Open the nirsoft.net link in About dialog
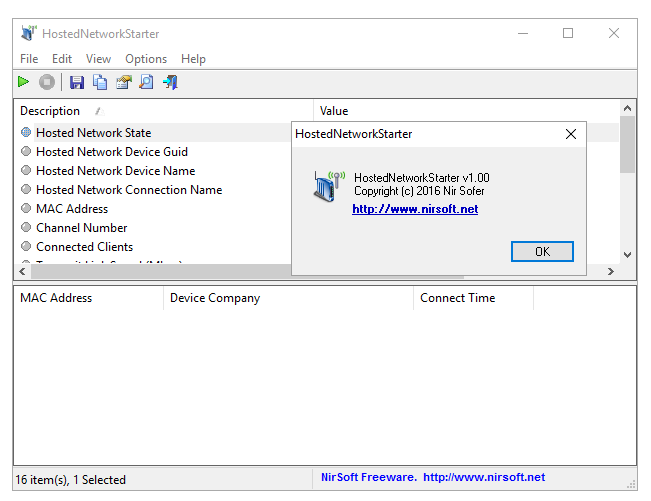The height and width of the screenshot is (501, 651). coord(415,209)
